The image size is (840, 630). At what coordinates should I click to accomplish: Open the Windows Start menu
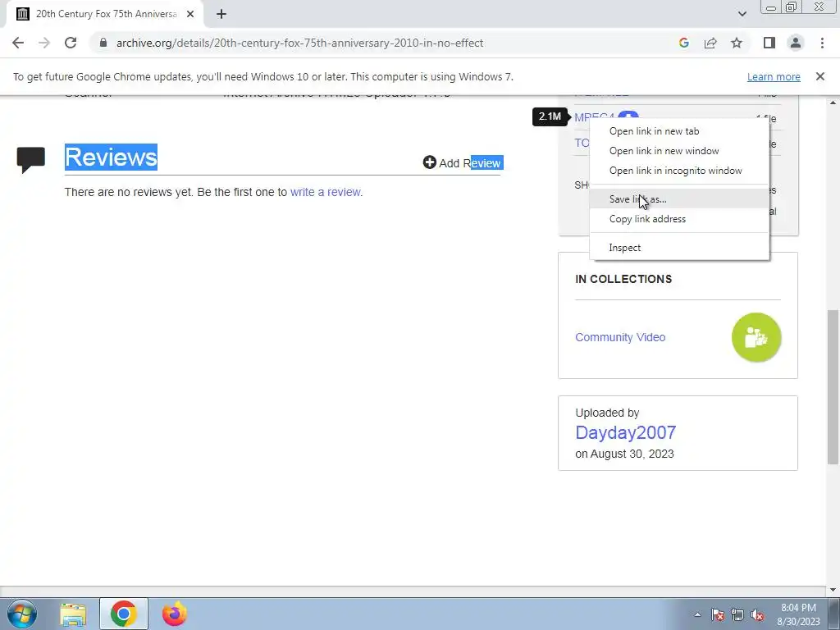(x=21, y=614)
